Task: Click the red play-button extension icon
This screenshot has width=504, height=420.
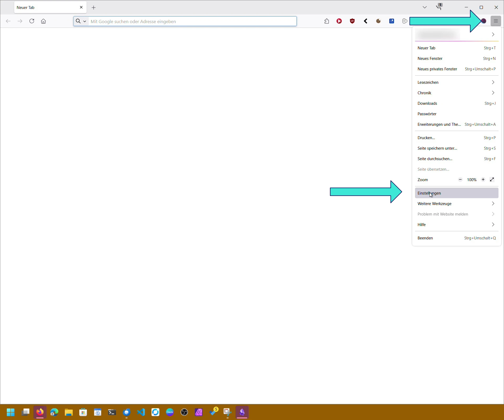Action: (339, 21)
